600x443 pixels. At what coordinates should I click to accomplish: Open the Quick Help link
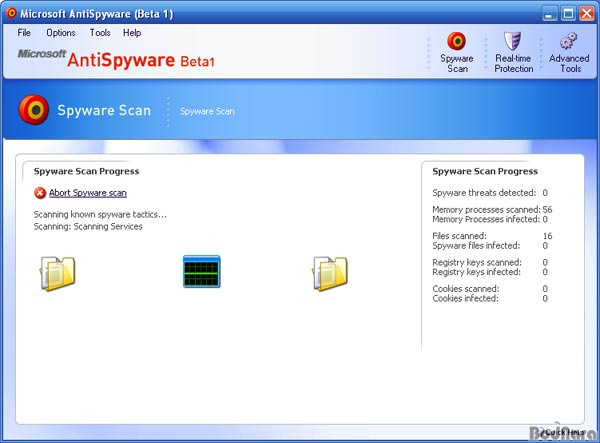click(563, 432)
